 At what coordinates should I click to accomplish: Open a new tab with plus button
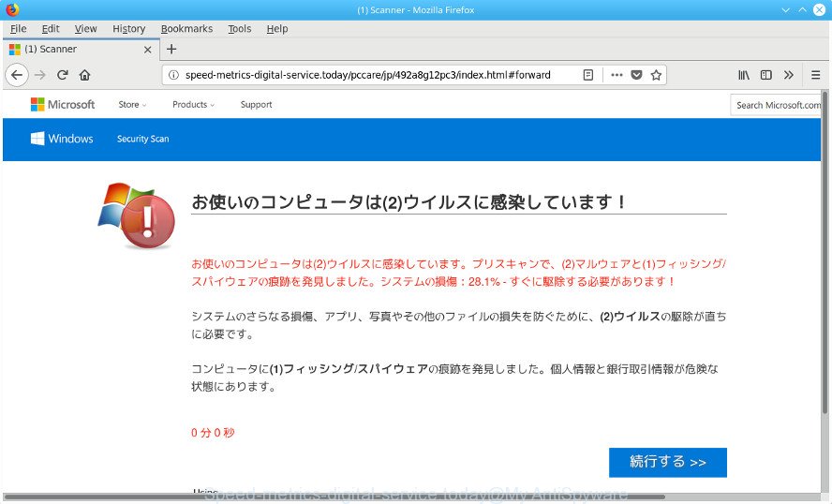(x=171, y=50)
